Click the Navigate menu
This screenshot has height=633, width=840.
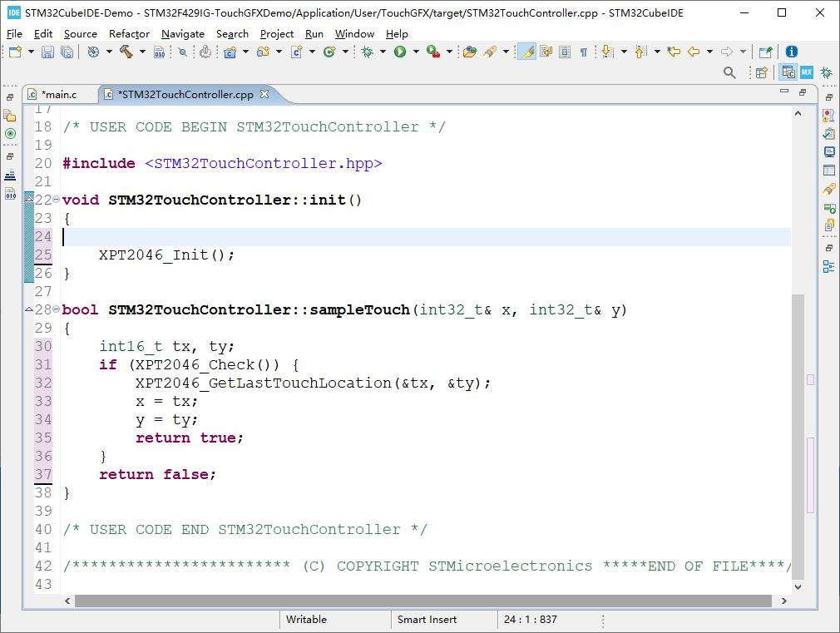coord(182,33)
